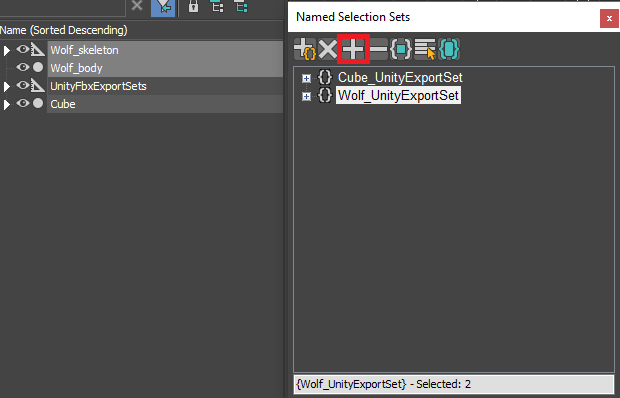Screen dimensions: 620x398
Task: Toggle visibility eye of Cube
Action: [x=23, y=103]
